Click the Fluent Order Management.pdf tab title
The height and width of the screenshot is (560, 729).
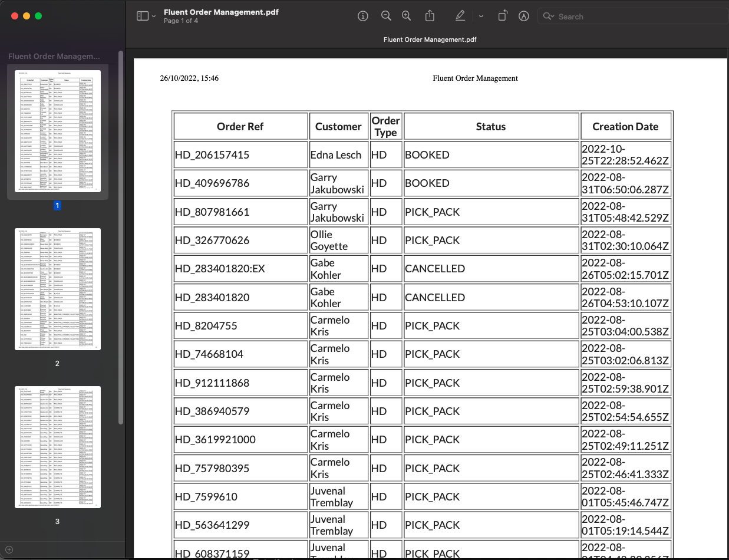click(x=430, y=40)
